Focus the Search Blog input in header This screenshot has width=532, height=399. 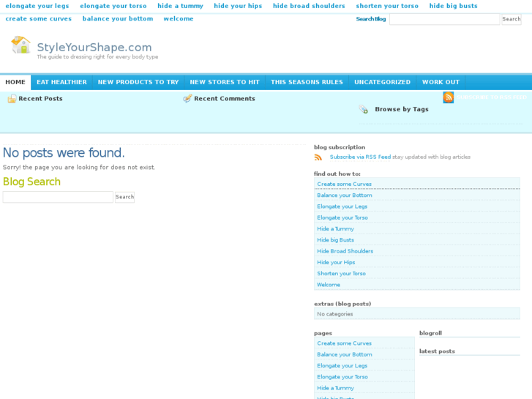[x=444, y=19]
